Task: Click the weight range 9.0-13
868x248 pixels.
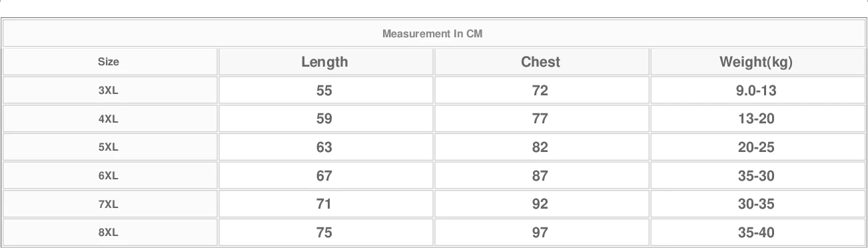Action: pos(756,91)
